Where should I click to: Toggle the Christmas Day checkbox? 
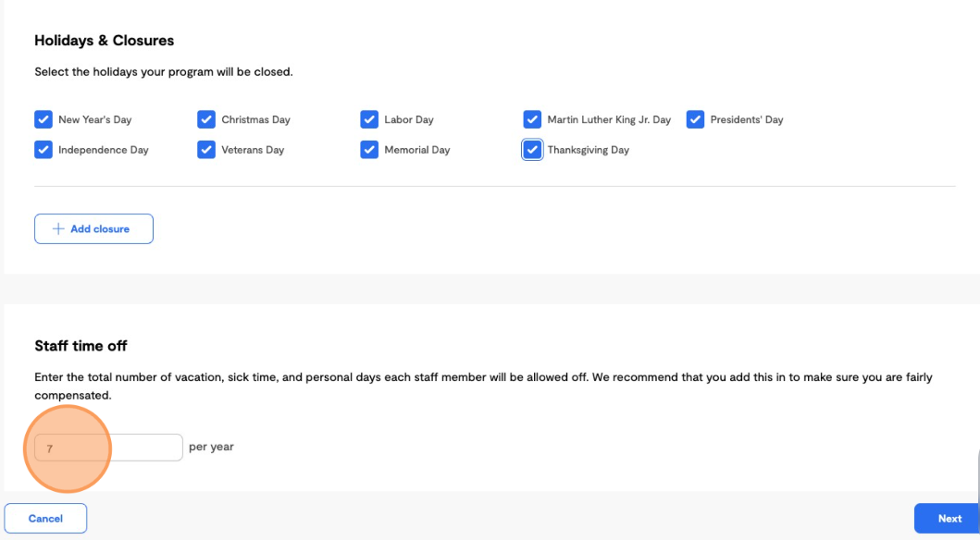(206, 119)
